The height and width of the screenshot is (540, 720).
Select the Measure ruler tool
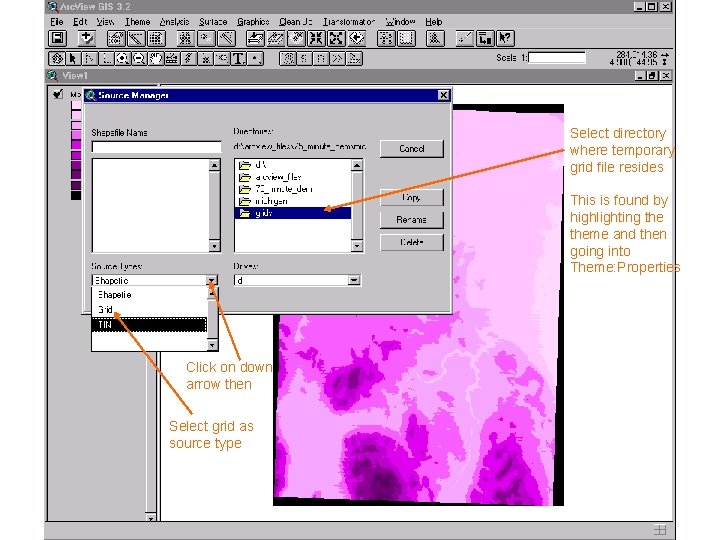tap(172, 58)
